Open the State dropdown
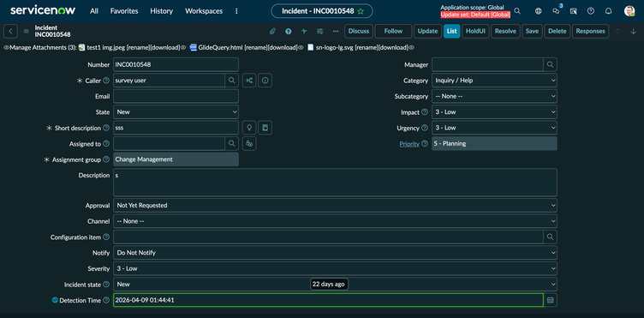 click(176, 111)
